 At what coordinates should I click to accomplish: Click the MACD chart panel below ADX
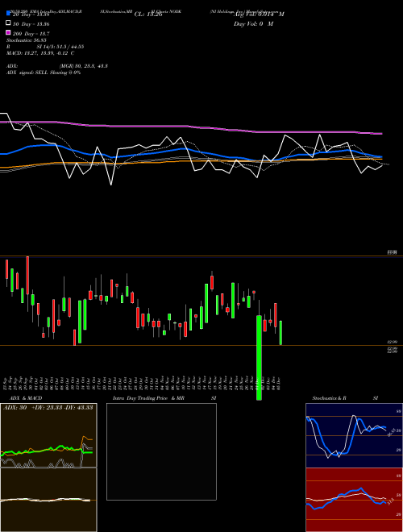[48, 500]
